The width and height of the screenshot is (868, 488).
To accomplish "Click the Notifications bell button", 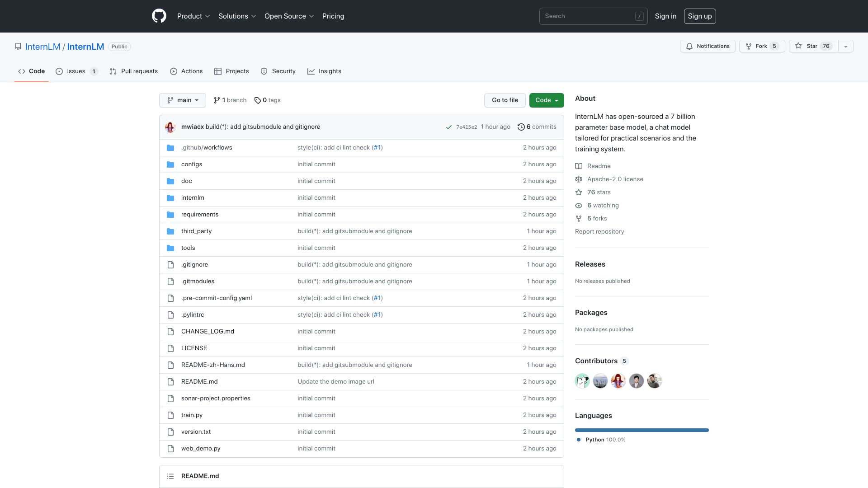I will point(708,46).
